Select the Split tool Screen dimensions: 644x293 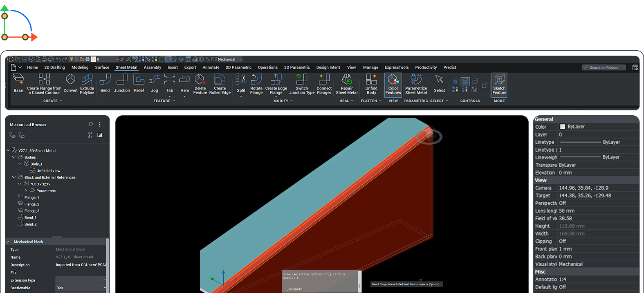tap(241, 84)
